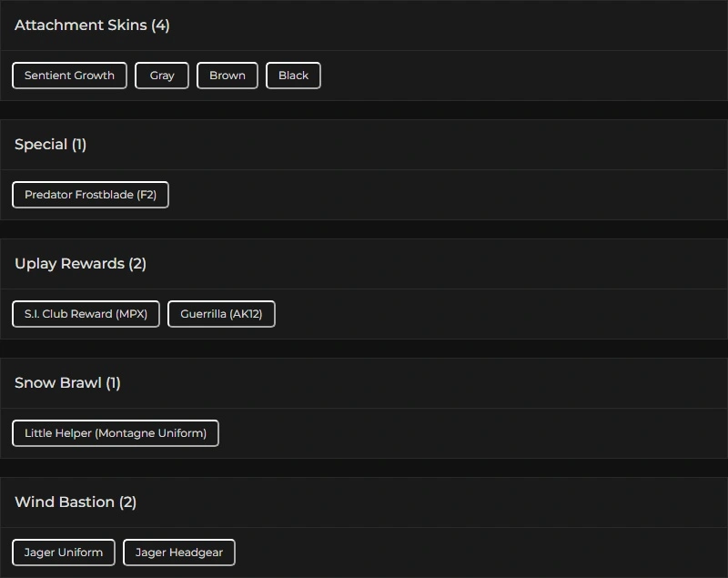Select the Jager Uniform tag
Viewport: 728px width, 578px height.
[64, 553]
